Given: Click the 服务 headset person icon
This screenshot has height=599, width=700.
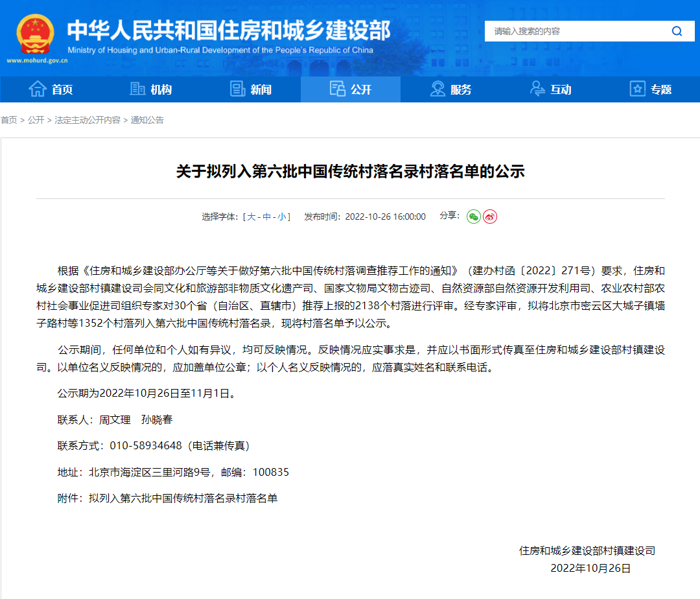Looking at the screenshot, I should coord(437,89).
